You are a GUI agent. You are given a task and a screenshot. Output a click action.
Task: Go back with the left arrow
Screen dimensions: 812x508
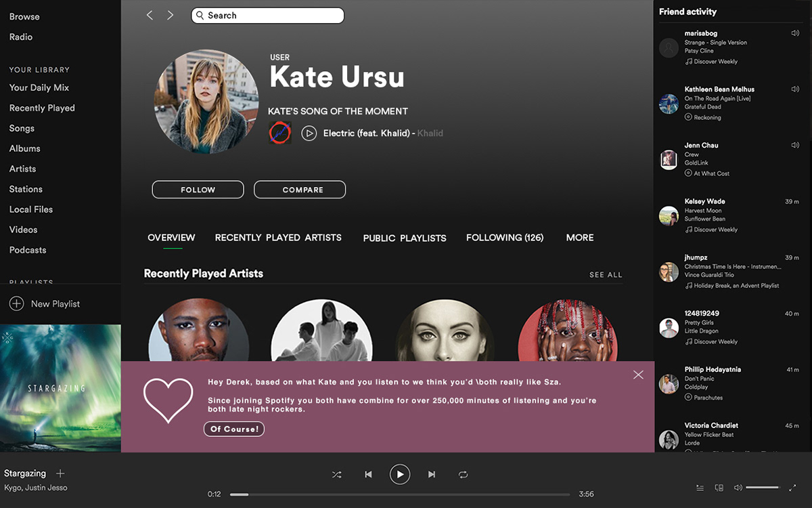(150, 15)
